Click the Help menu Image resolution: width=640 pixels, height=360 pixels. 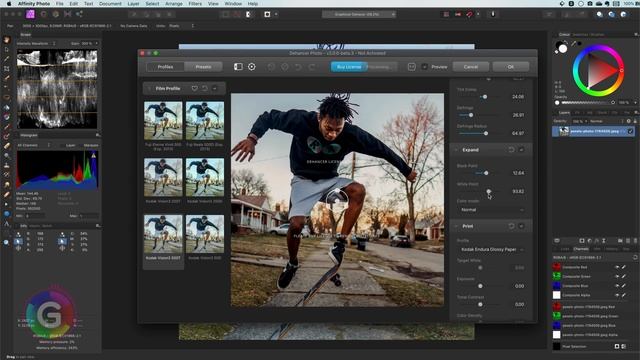253,4
